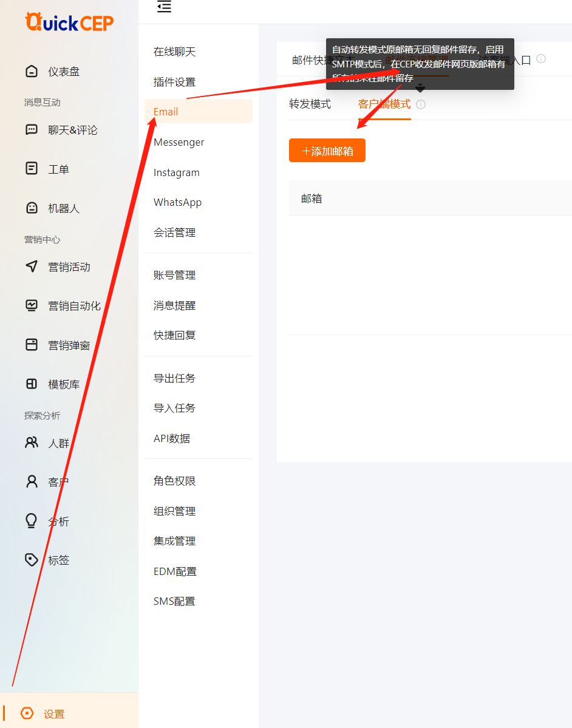This screenshot has height=728, width=572.
Task: Open 消息提醒 settings
Action: click(x=174, y=305)
